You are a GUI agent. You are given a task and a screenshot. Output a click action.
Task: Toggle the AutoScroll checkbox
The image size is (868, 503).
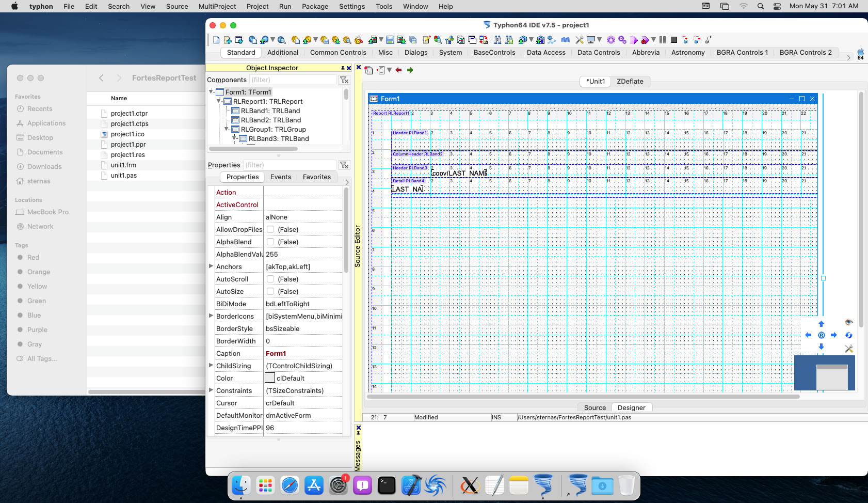270,279
